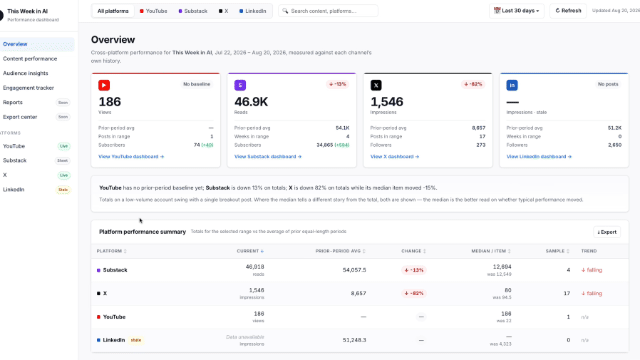Click the X logo icon in card
Viewport: 640px width, 360px height.
click(376, 85)
